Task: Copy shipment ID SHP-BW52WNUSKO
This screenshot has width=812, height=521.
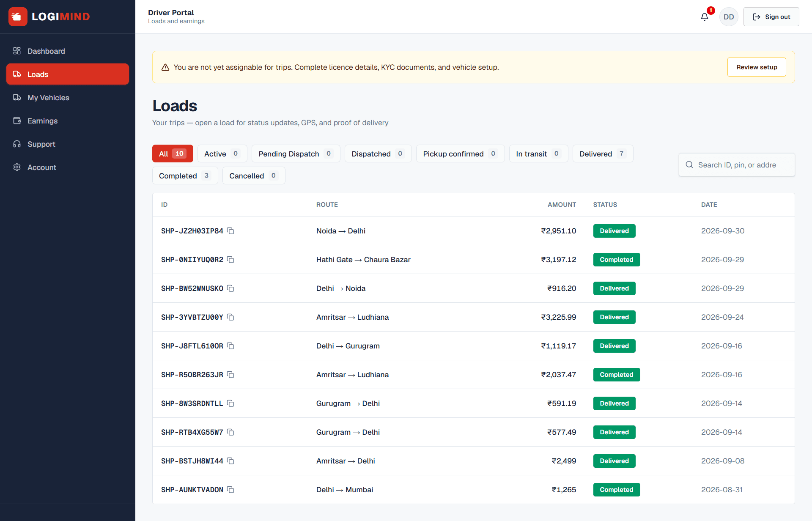Action: 230,288
